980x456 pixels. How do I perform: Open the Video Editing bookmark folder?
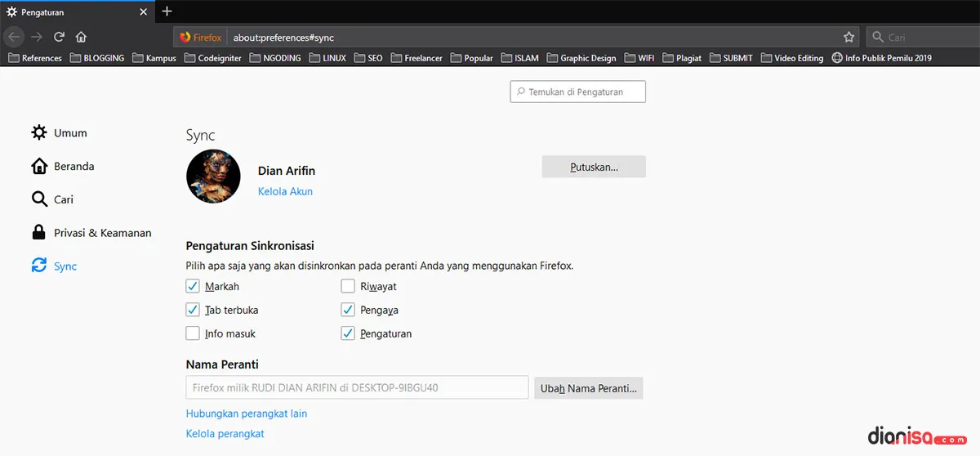(x=792, y=58)
